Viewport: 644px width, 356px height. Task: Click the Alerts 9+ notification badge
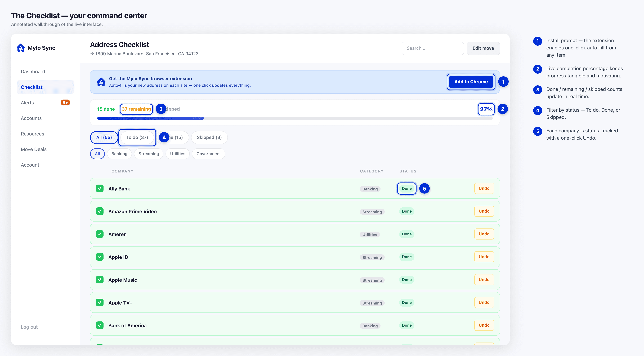(x=65, y=103)
